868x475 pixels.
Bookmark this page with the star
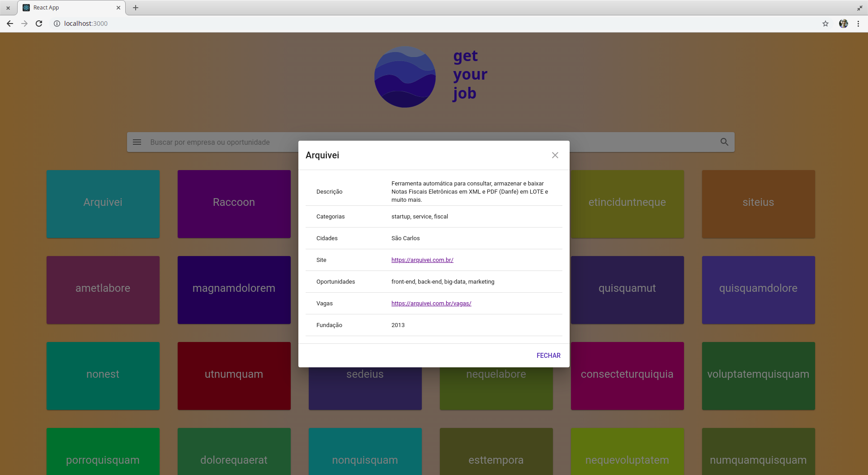tap(826, 24)
